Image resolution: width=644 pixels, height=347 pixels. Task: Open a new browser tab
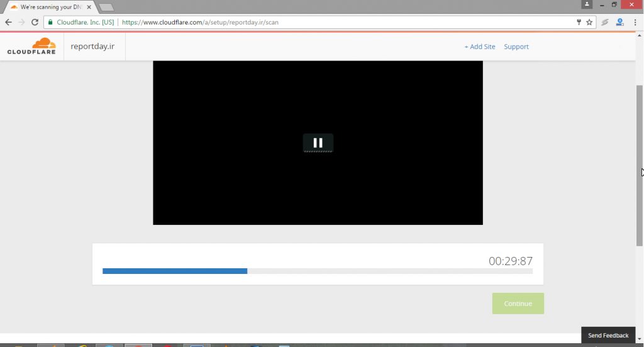coord(106,7)
